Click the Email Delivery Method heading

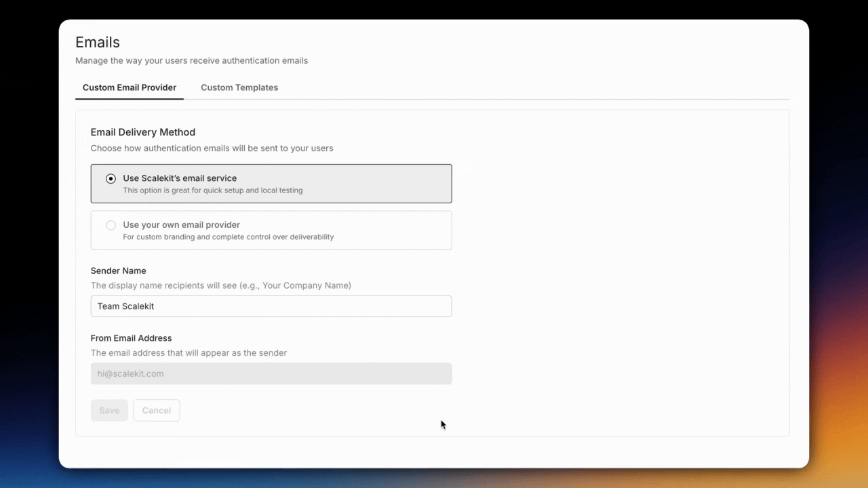point(143,132)
